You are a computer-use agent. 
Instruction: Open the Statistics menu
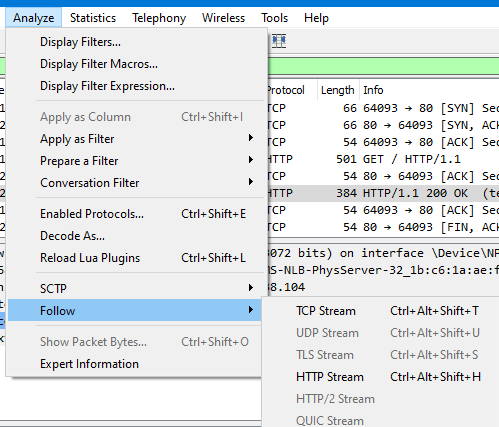(x=93, y=18)
